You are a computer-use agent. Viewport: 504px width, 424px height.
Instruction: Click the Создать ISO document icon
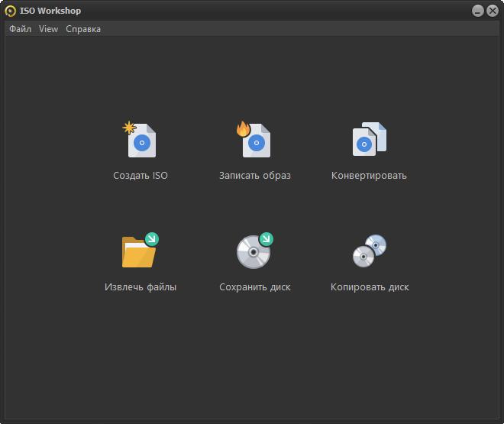(x=141, y=141)
